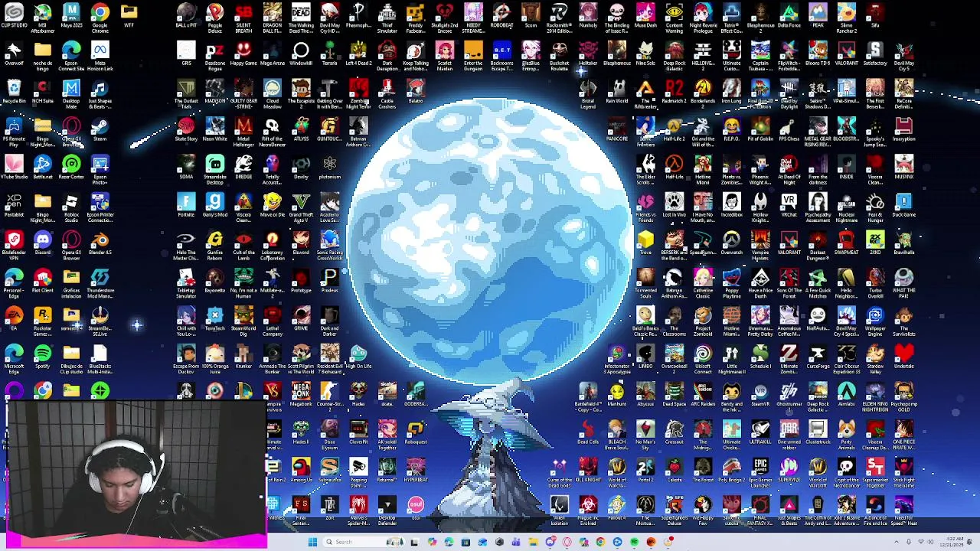Open the Streamlabs Desktop icon
This screenshot has width=980, height=551.
coord(215,170)
